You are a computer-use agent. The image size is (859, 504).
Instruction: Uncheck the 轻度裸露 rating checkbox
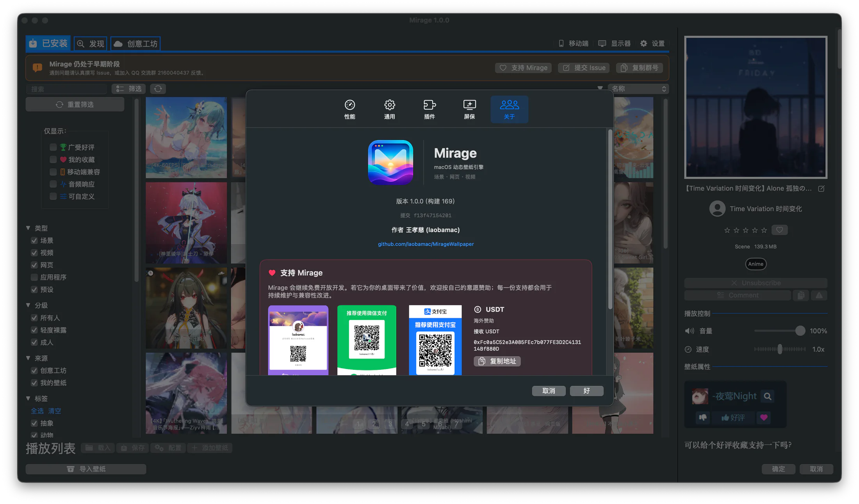coord(34,330)
